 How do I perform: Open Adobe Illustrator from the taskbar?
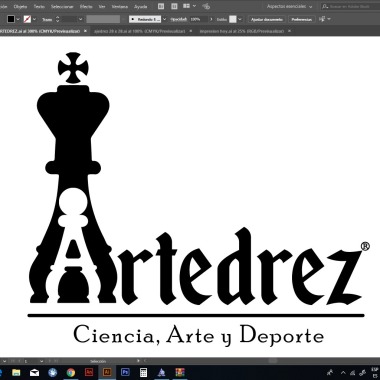[107, 372]
